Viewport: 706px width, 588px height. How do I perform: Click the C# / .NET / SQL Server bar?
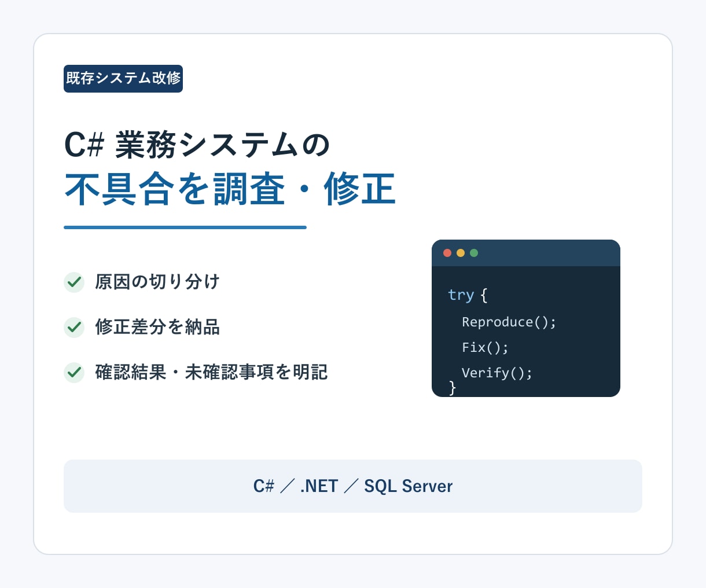pyautogui.click(x=353, y=486)
